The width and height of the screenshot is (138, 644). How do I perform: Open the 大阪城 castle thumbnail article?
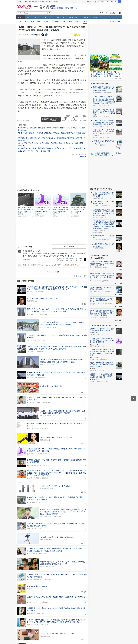point(78,200)
